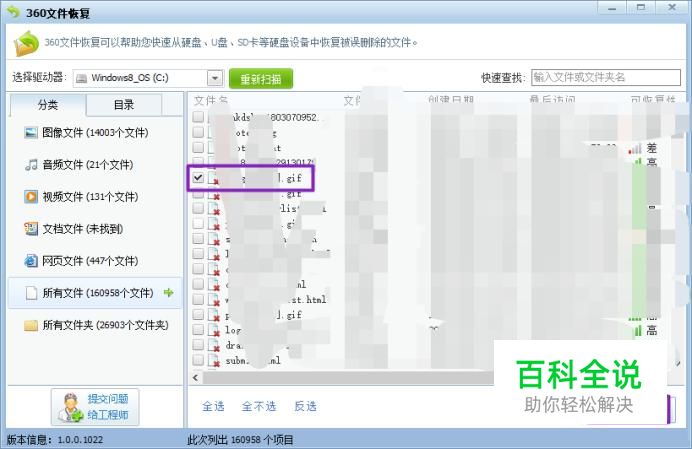Click the 文件名 column header
This screenshot has height=449, width=692.
click(x=211, y=101)
